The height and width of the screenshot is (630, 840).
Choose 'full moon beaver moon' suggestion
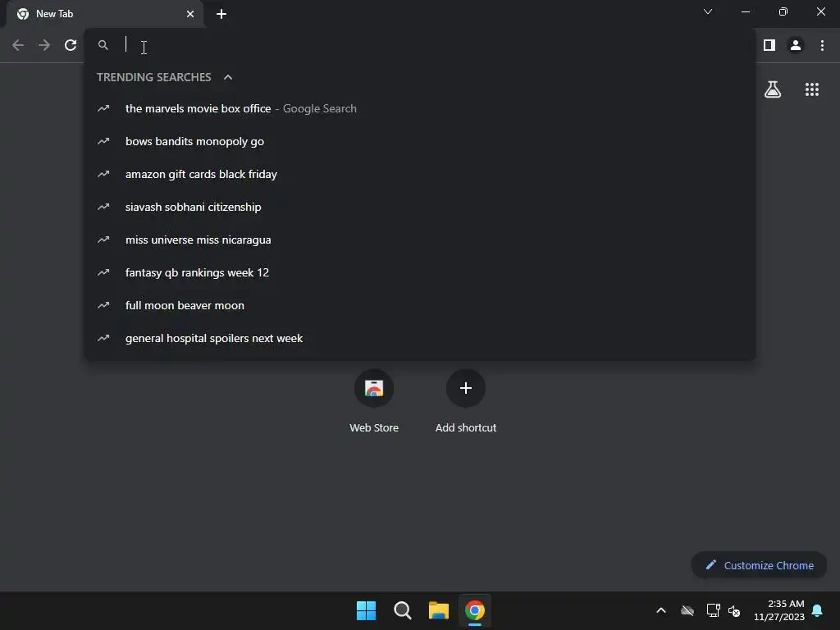pyautogui.click(x=420, y=305)
